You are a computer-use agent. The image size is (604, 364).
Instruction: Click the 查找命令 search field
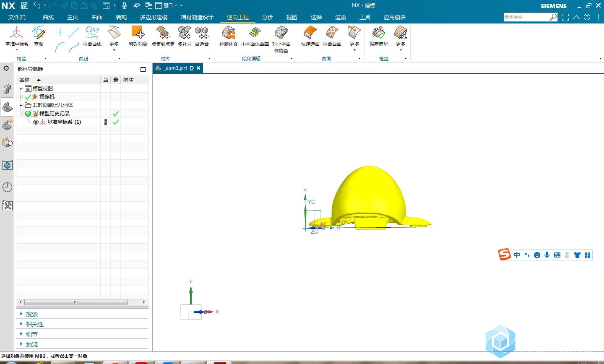(x=526, y=17)
